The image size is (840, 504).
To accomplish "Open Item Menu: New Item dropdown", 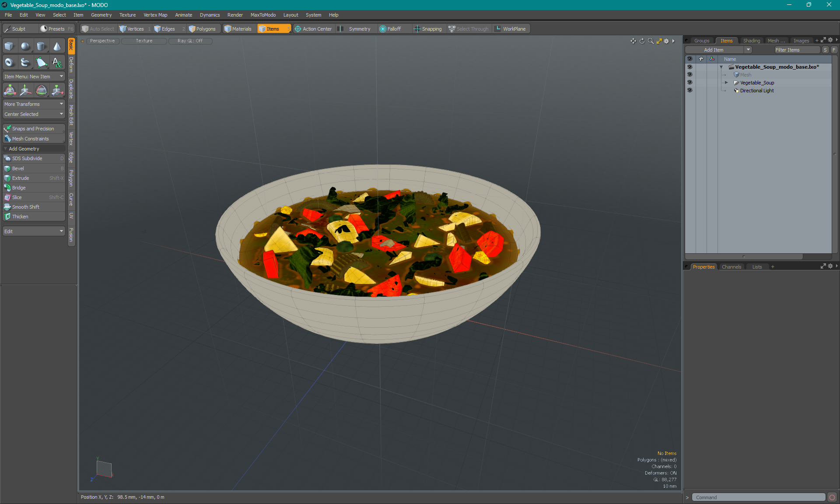I will (x=34, y=77).
